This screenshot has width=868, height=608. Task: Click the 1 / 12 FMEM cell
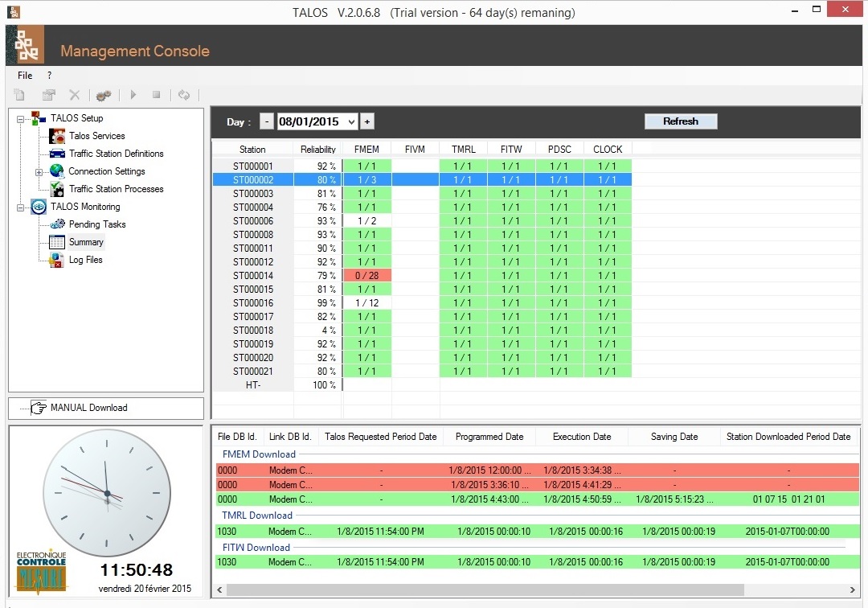pos(367,303)
